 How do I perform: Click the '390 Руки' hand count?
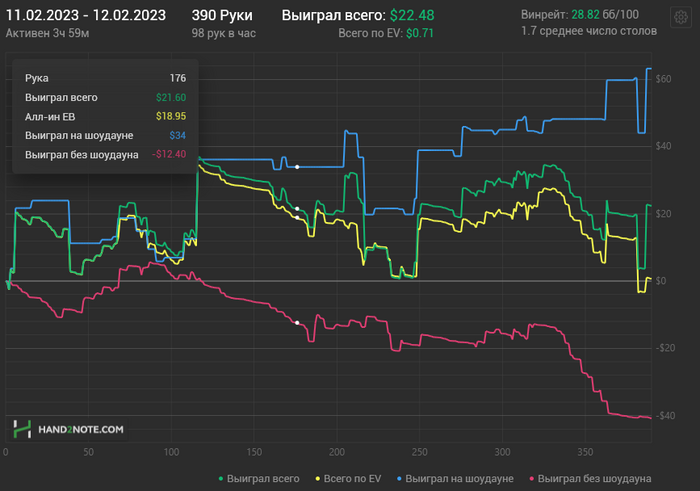click(x=222, y=15)
